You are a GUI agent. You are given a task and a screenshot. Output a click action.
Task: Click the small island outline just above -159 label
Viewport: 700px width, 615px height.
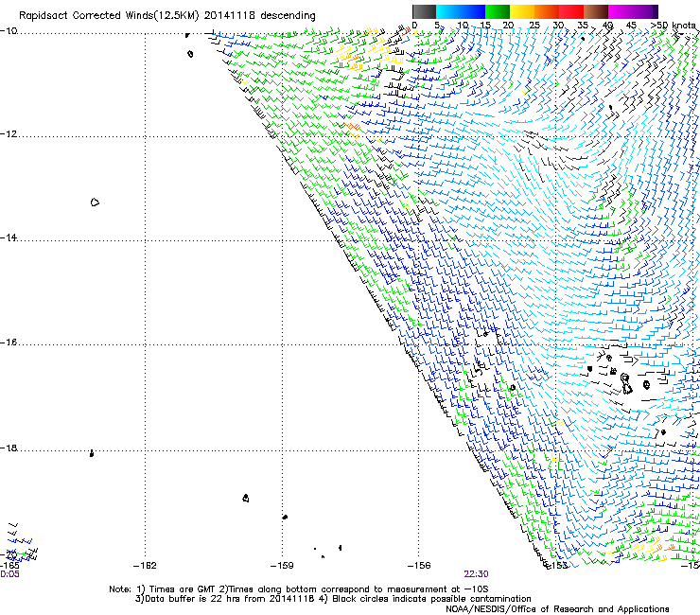(x=285, y=517)
